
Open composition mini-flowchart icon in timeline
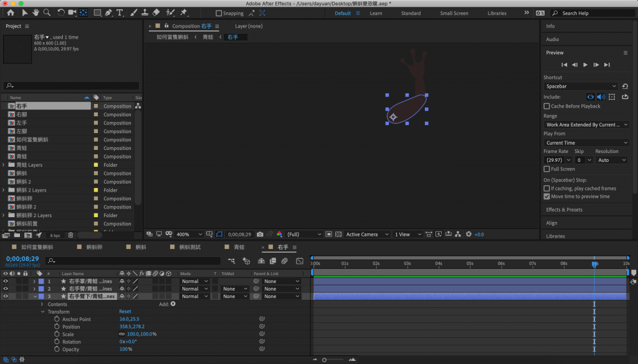point(231,261)
